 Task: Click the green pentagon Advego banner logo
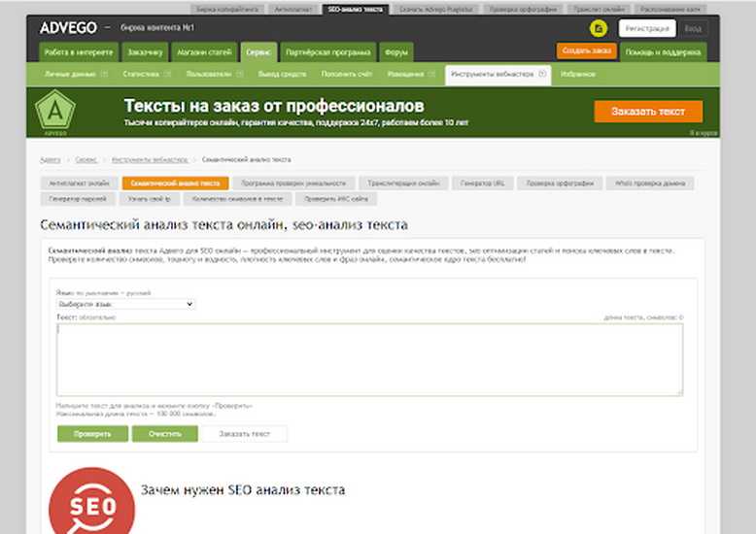[55, 112]
